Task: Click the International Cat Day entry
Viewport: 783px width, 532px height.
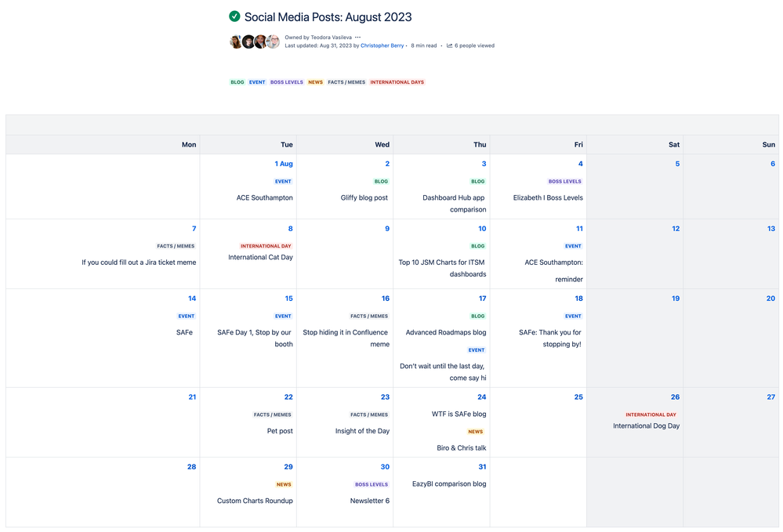Action: tap(260, 256)
